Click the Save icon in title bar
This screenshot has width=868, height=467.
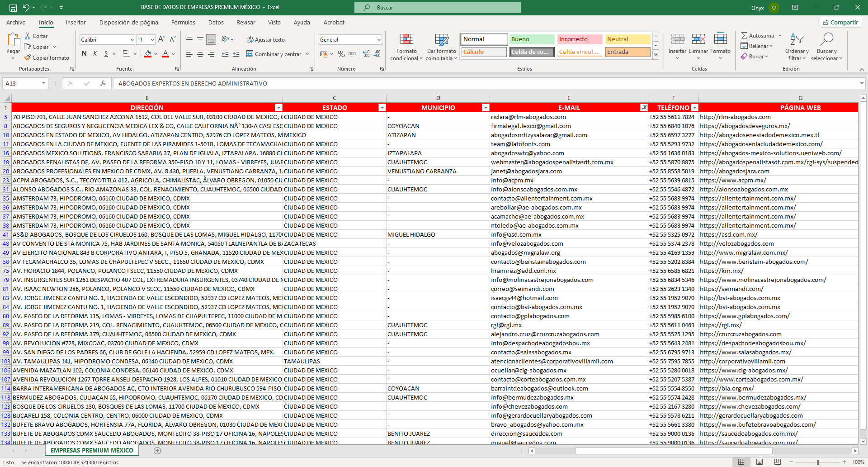point(13,8)
